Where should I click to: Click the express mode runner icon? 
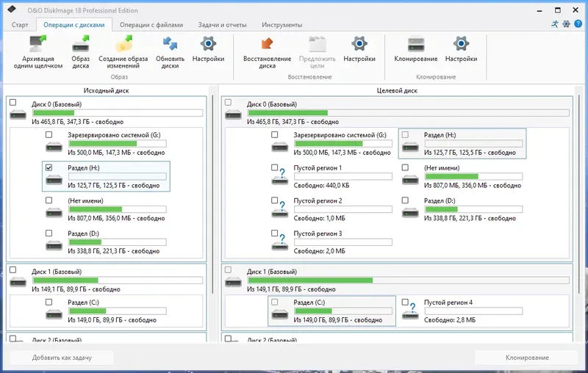[x=555, y=24]
